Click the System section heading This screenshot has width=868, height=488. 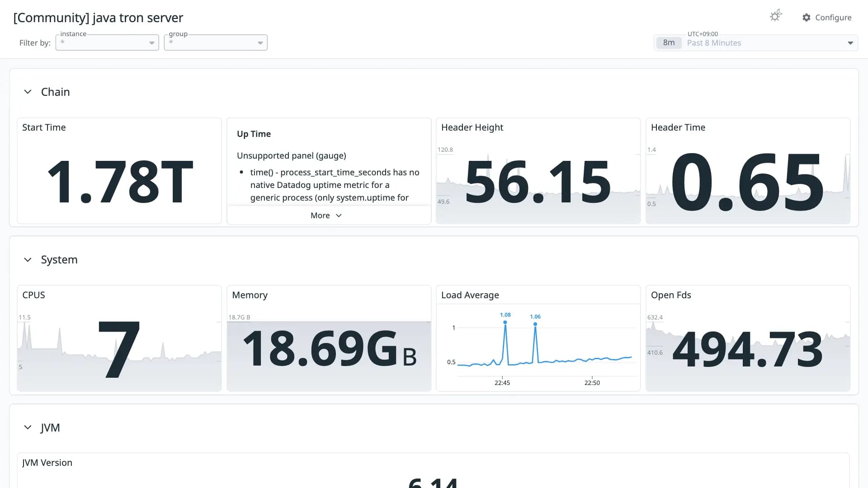[59, 260]
